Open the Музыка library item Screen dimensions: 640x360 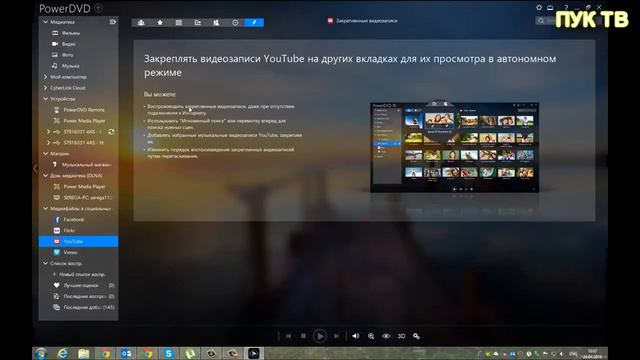(71, 66)
